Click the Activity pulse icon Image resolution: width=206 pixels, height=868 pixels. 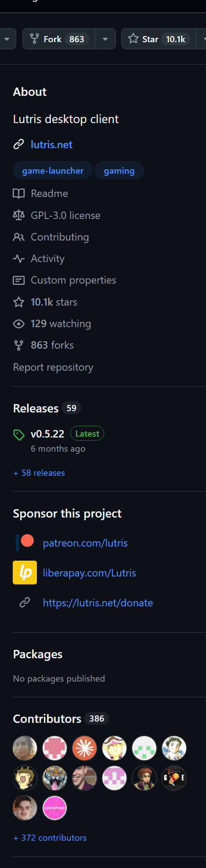(x=19, y=259)
